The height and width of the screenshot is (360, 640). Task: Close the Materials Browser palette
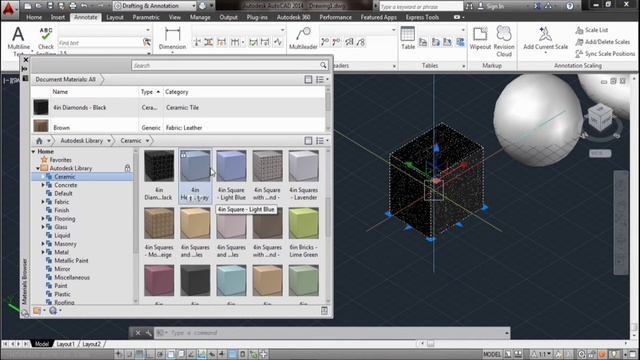26,60
